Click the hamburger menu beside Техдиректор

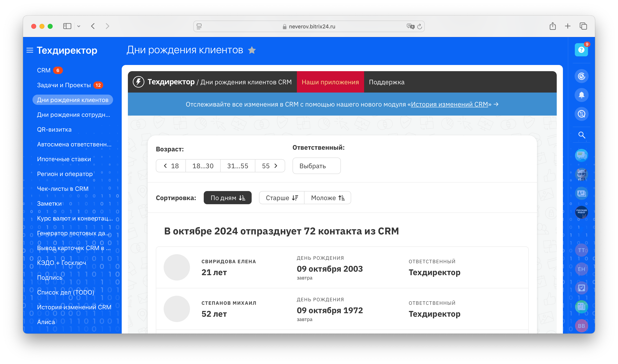(30, 50)
